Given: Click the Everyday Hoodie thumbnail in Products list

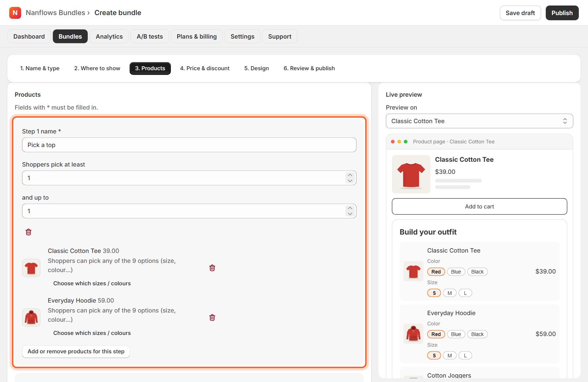Looking at the screenshot, I should click(31, 317).
